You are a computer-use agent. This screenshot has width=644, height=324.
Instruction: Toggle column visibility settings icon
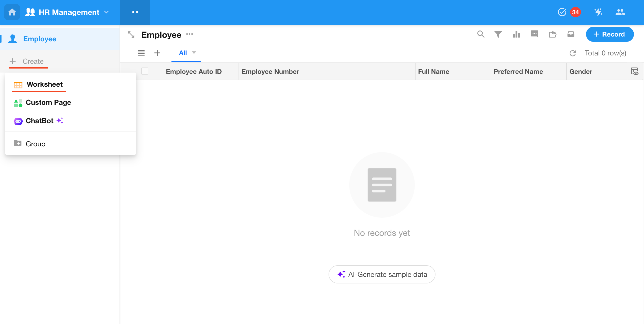click(x=634, y=71)
